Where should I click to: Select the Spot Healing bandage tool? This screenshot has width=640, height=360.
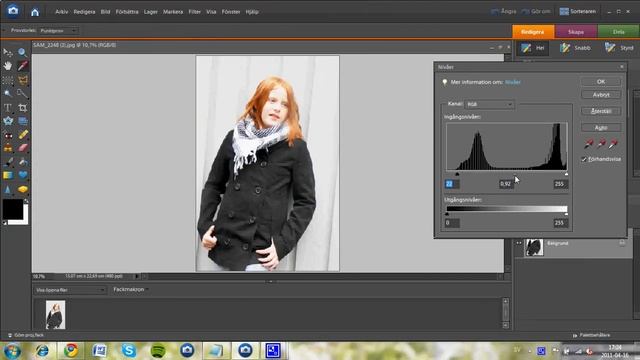tap(22, 135)
